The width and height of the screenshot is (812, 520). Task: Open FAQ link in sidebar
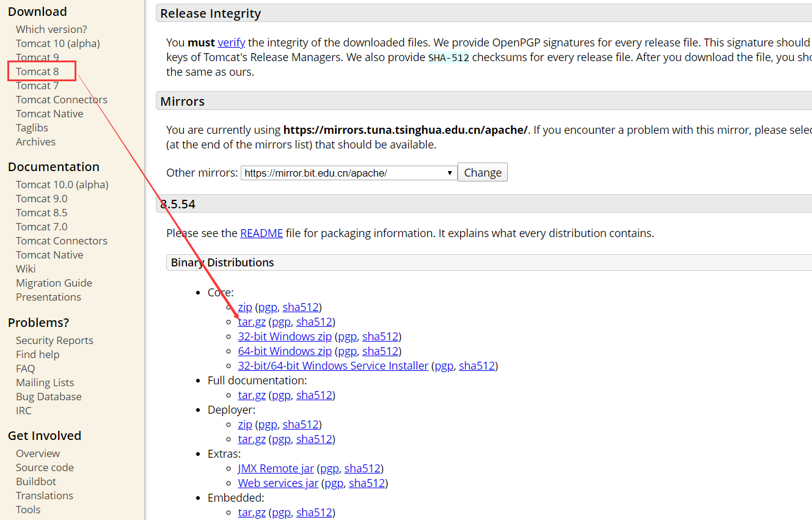(x=26, y=368)
